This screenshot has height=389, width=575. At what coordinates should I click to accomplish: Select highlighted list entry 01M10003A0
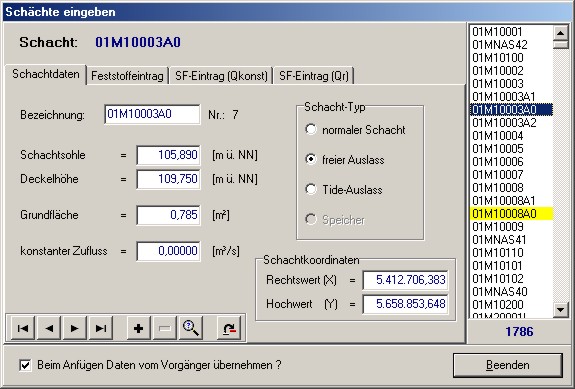tap(511, 110)
